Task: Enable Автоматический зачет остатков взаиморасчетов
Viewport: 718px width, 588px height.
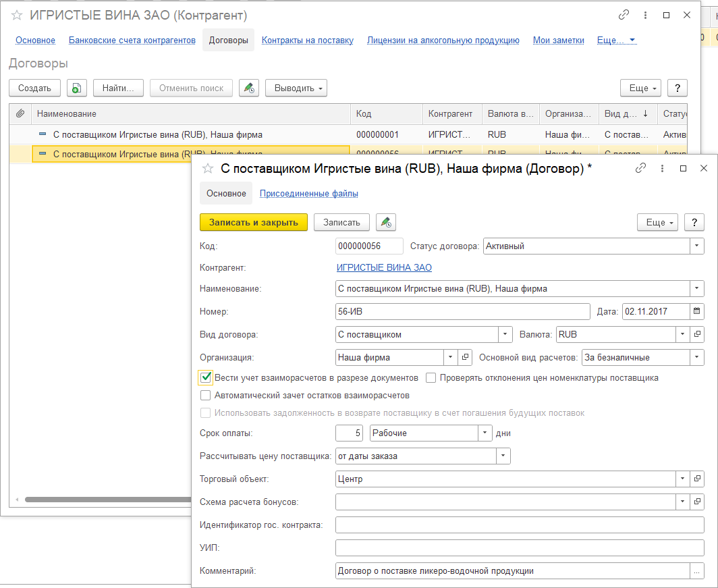Action: pyautogui.click(x=206, y=396)
